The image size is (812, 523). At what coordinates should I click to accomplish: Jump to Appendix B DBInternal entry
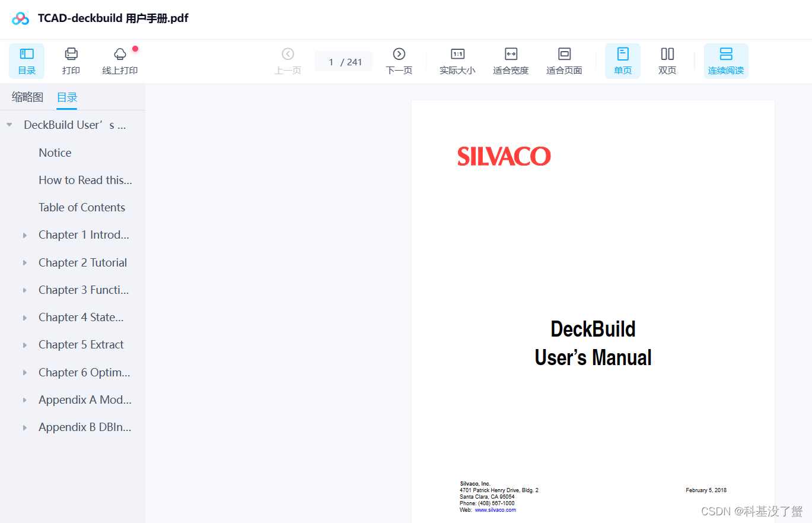(x=85, y=427)
